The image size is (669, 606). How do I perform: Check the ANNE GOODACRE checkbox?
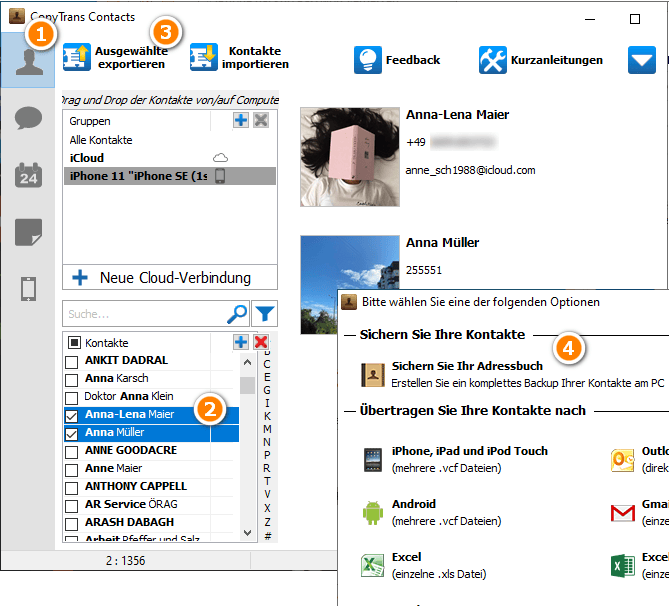pos(71,452)
